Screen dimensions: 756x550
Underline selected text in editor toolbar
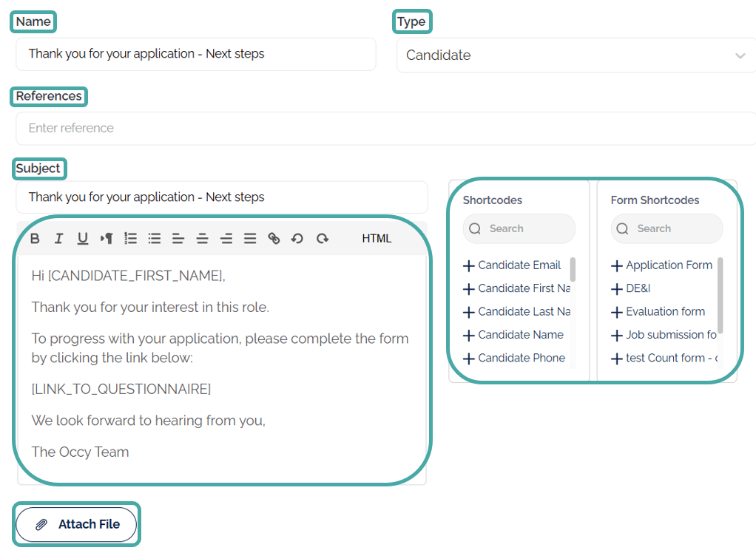82,238
